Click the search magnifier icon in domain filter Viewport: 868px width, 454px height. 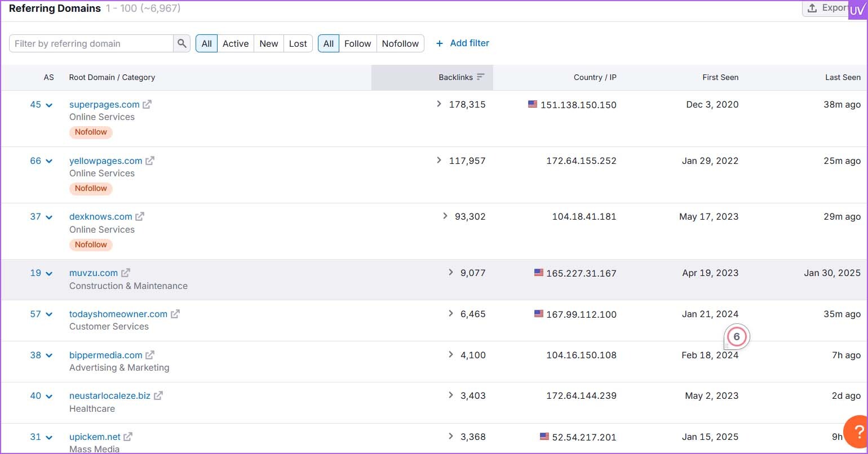click(x=181, y=43)
